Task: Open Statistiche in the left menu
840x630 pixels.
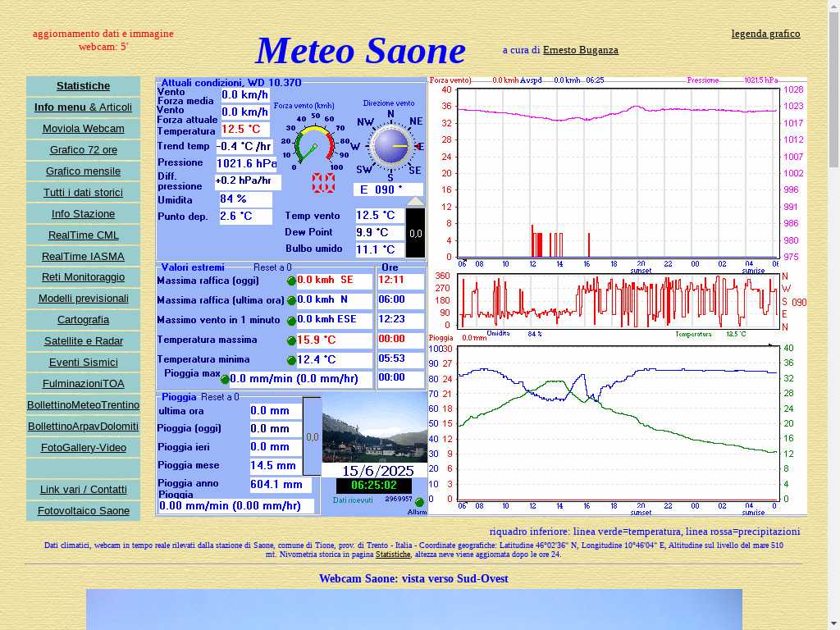Action: [83, 85]
